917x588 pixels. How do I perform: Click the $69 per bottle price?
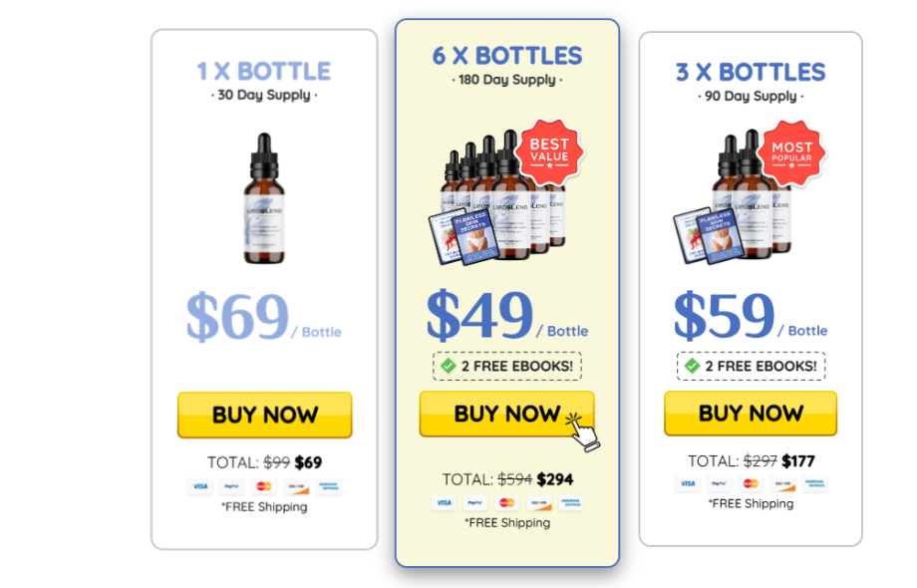coord(264,316)
